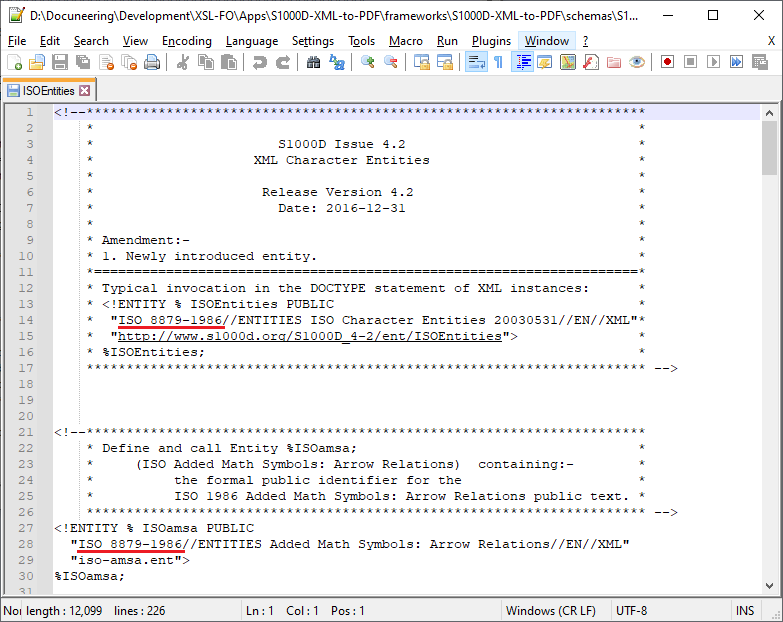Open the Encoding menu
The height and width of the screenshot is (622, 783).
click(x=187, y=41)
